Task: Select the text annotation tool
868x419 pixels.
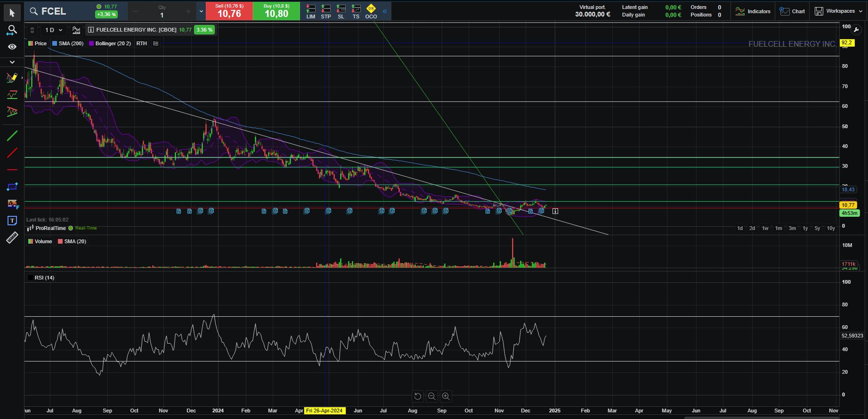Action: (x=12, y=221)
